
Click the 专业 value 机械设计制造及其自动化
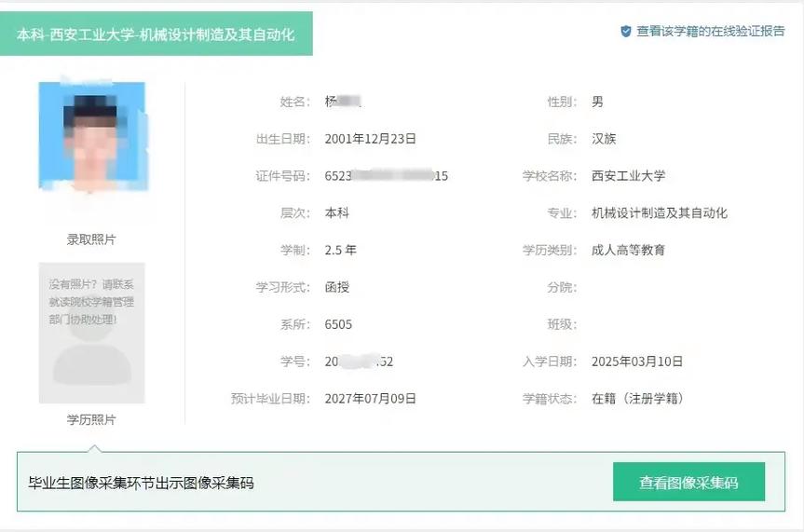tap(660, 212)
